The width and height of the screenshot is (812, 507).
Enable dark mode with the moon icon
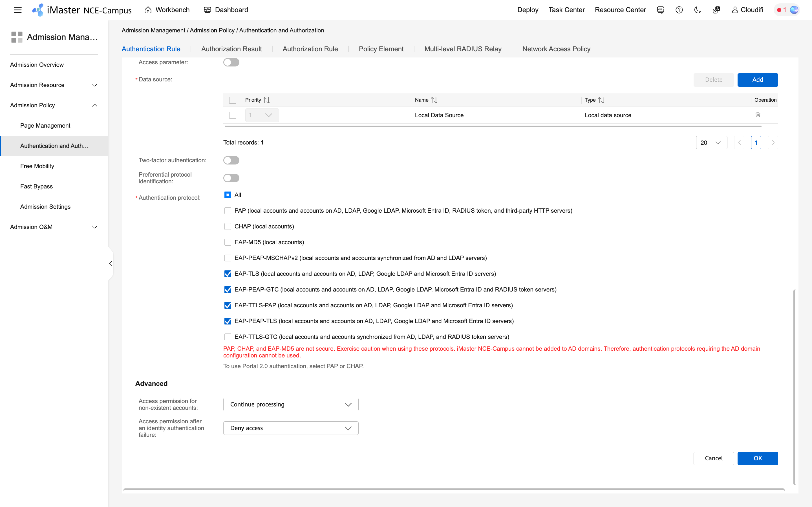pos(697,10)
